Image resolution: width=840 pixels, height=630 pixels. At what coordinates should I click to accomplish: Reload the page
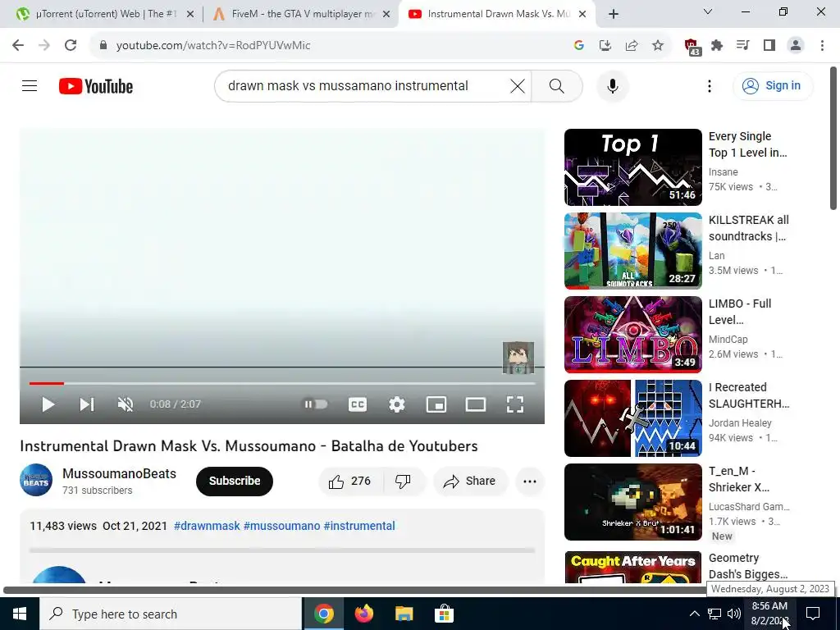point(71,45)
